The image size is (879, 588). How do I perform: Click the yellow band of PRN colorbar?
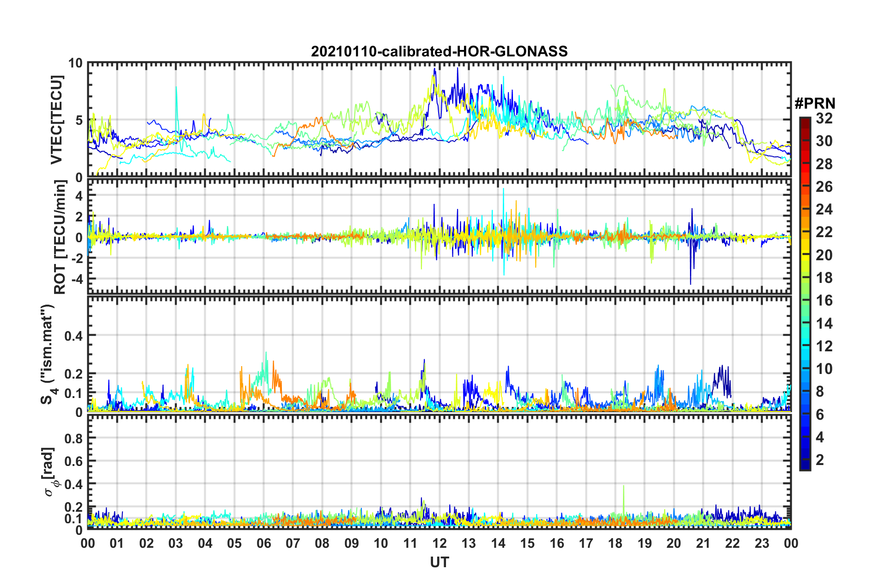tap(805, 254)
